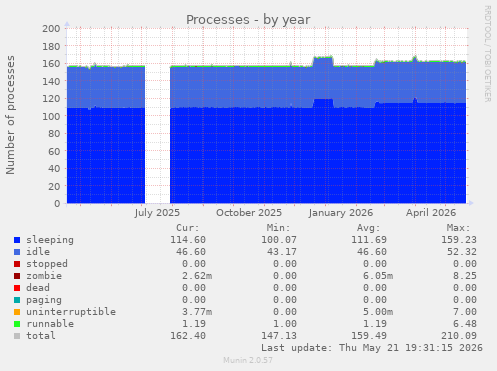Screen dimensions: 497x371
Task: Click the 'Avg:' column header
Action: click(369, 228)
